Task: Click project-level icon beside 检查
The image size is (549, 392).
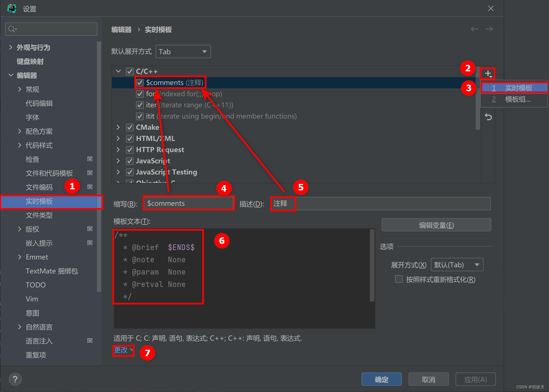Action: click(90, 159)
